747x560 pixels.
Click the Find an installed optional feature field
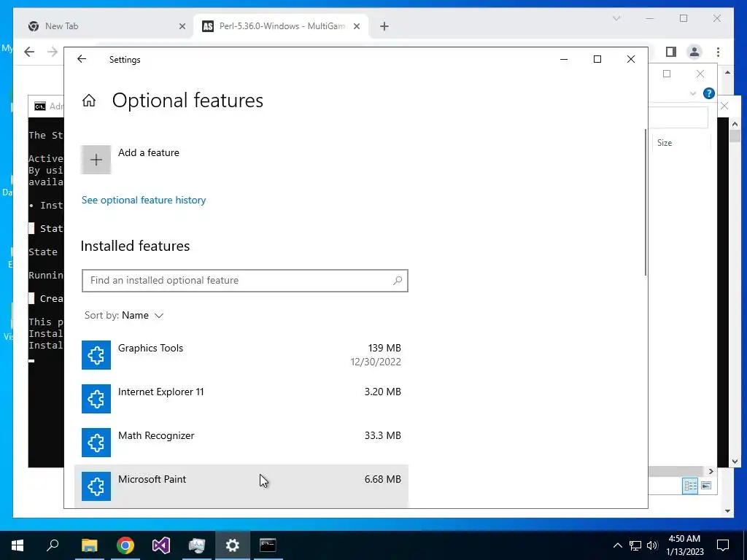pos(245,281)
